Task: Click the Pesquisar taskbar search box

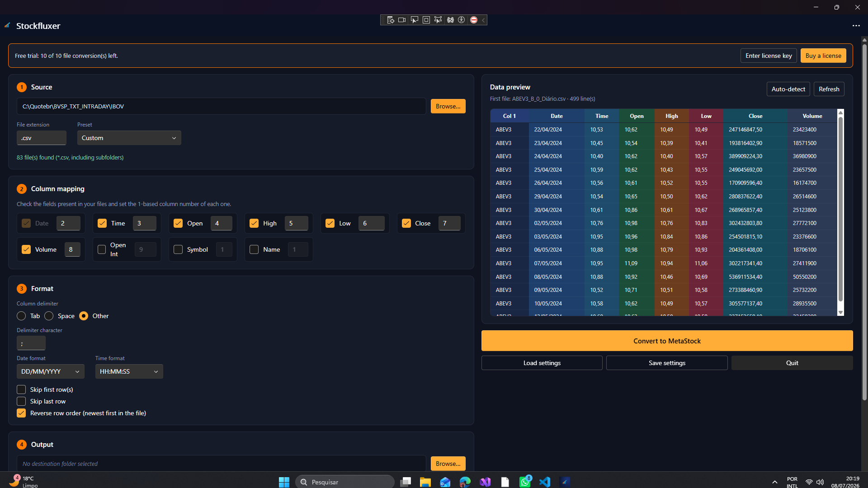Action: click(x=345, y=482)
